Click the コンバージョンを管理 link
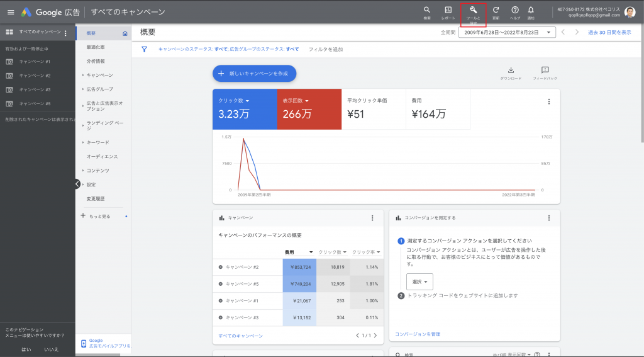Screen dimensions: 644x357 click(x=418, y=334)
